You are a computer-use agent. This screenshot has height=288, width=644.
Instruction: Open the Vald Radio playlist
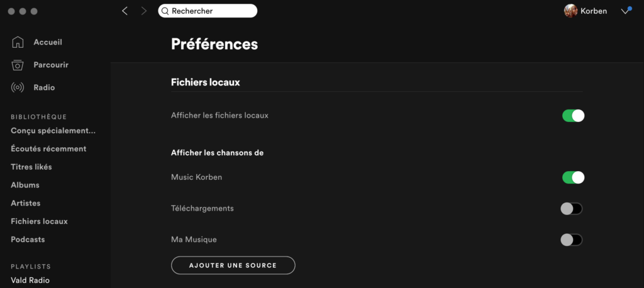30,280
